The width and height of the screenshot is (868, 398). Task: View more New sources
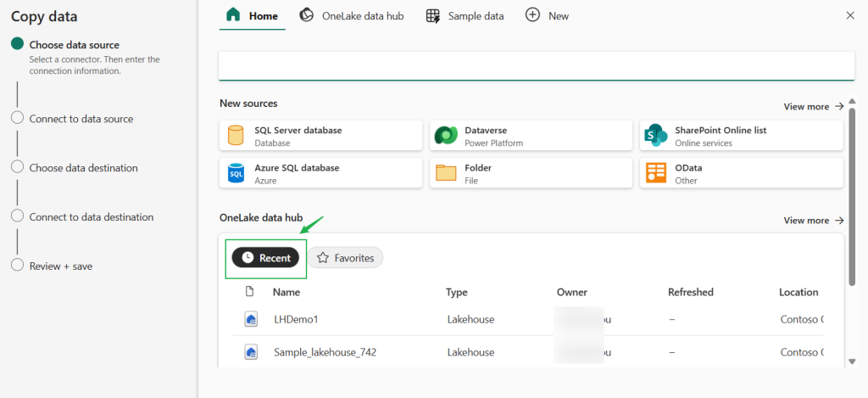click(x=814, y=106)
